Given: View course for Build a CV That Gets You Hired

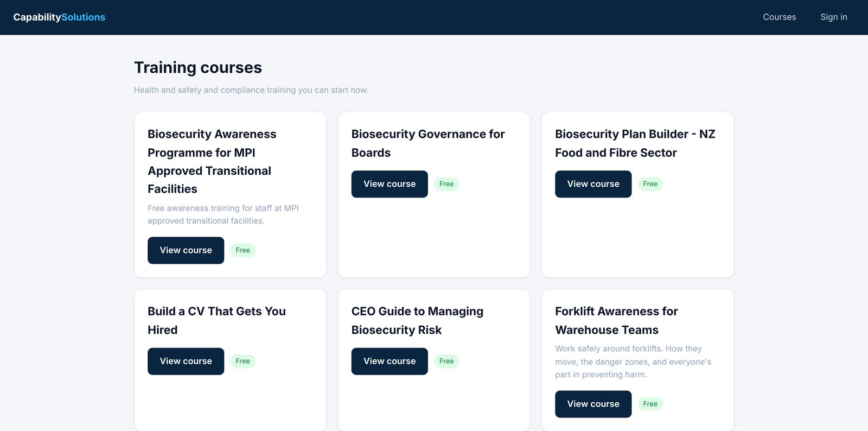Looking at the screenshot, I should click(186, 361).
